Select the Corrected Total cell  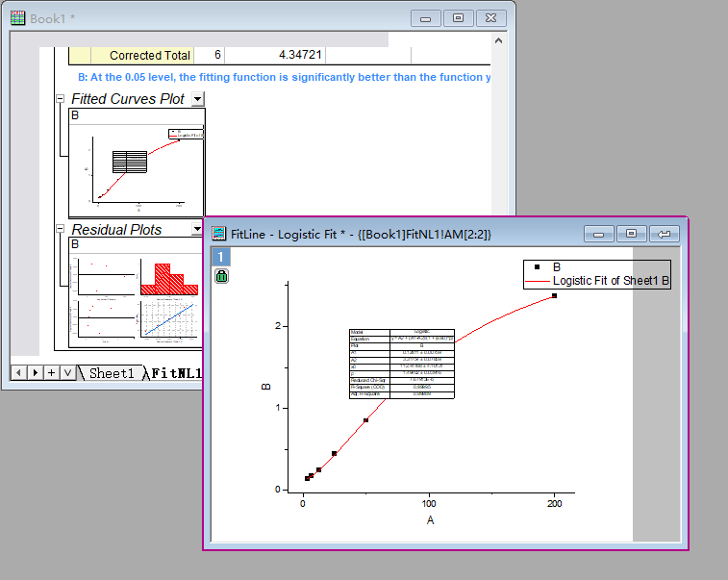click(x=149, y=55)
